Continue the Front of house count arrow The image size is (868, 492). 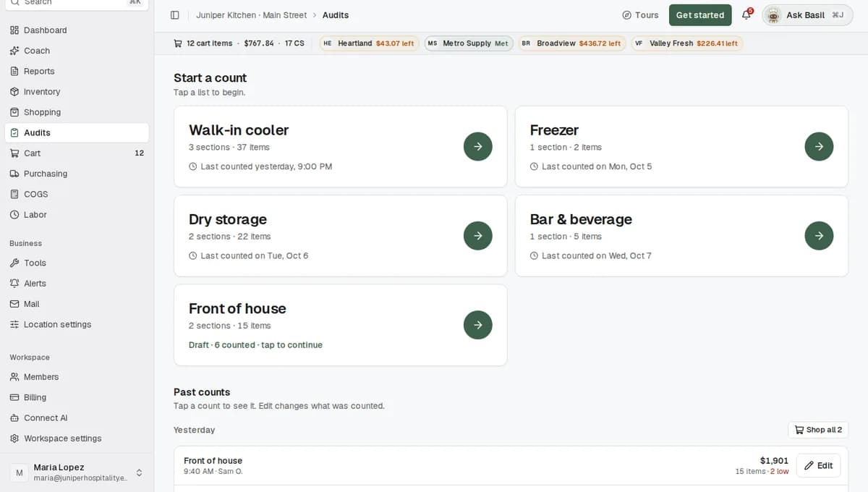[478, 325]
